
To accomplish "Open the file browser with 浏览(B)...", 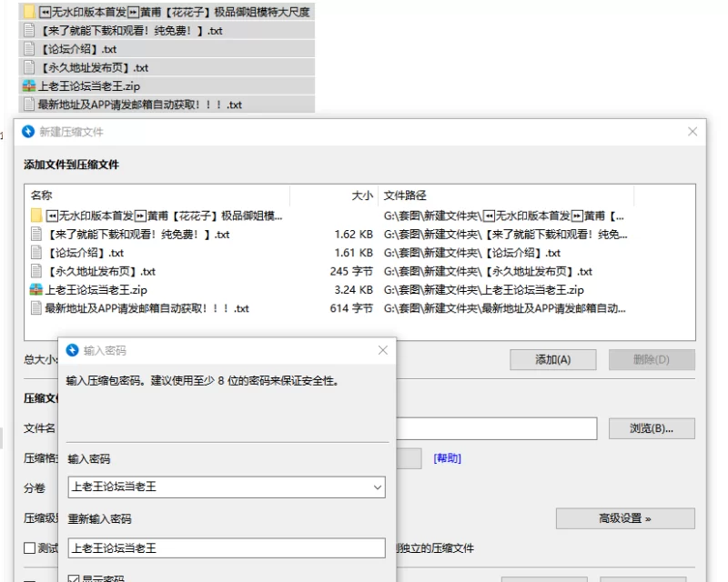I will [x=651, y=428].
